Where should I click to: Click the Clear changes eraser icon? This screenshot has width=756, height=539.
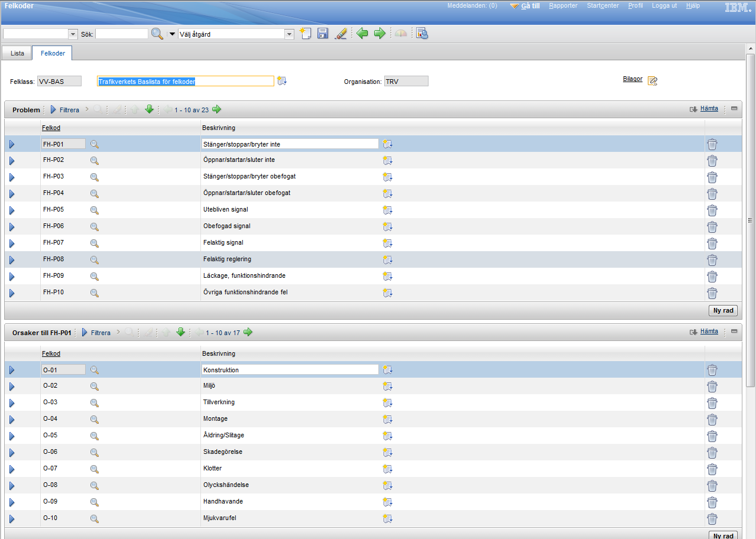(341, 34)
